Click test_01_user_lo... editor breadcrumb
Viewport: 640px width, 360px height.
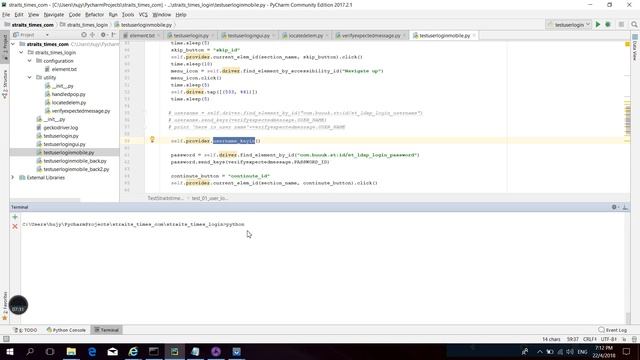(x=210, y=198)
